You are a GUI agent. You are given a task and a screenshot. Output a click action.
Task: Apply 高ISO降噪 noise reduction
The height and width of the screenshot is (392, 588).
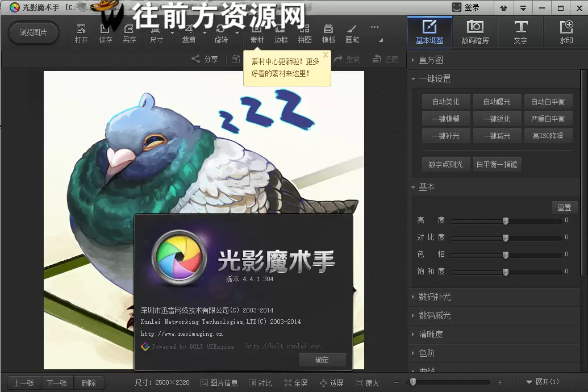[548, 136]
